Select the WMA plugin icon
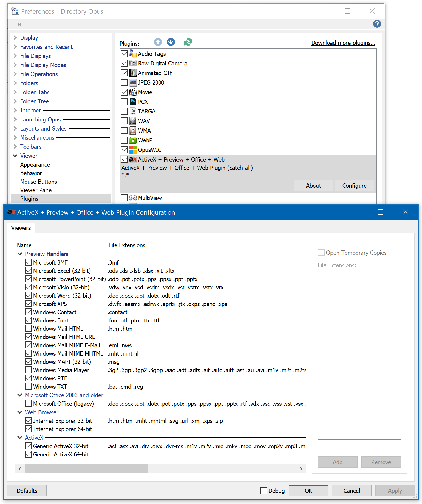 click(x=133, y=131)
